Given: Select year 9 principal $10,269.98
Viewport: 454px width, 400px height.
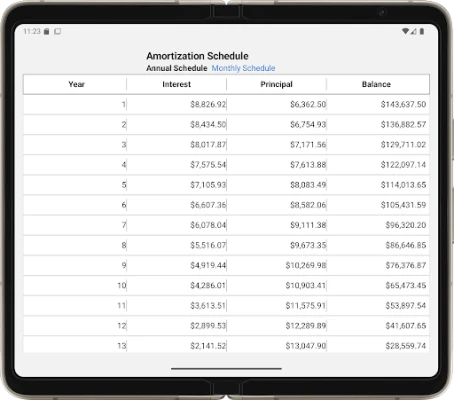Looking at the screenshot, I should [306, 265].
